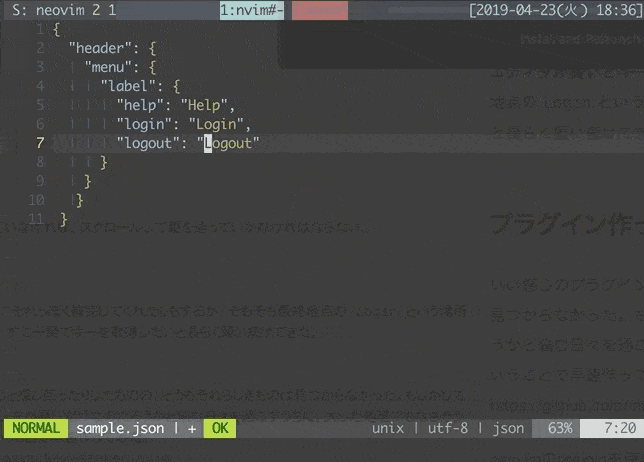Click the opening brace after "label":
The width and height of the screenshot is (644, 462).
[x=176, y=86]
